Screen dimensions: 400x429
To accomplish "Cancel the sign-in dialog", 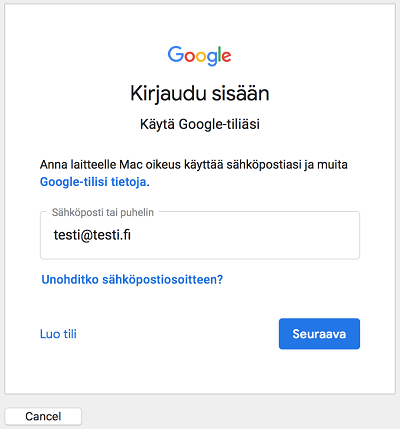I will [x=43, y=416].
